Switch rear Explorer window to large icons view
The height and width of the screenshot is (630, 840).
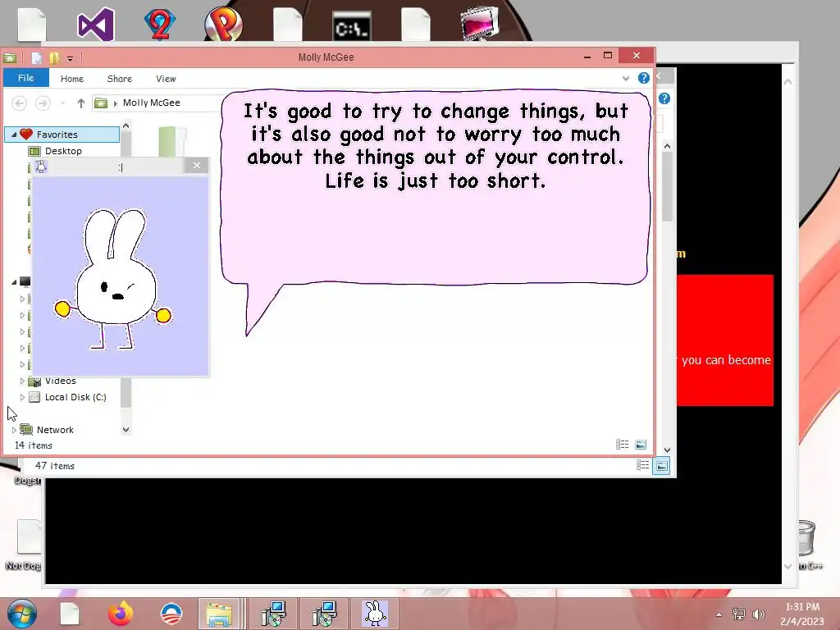pyautogui.click(x=662, y=466)
